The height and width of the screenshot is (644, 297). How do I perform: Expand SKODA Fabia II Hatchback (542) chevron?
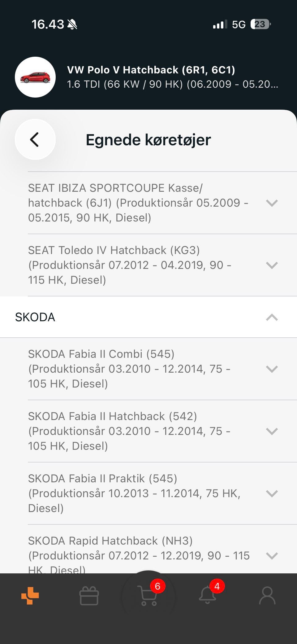pyautogui.click(x=272, y=431)
